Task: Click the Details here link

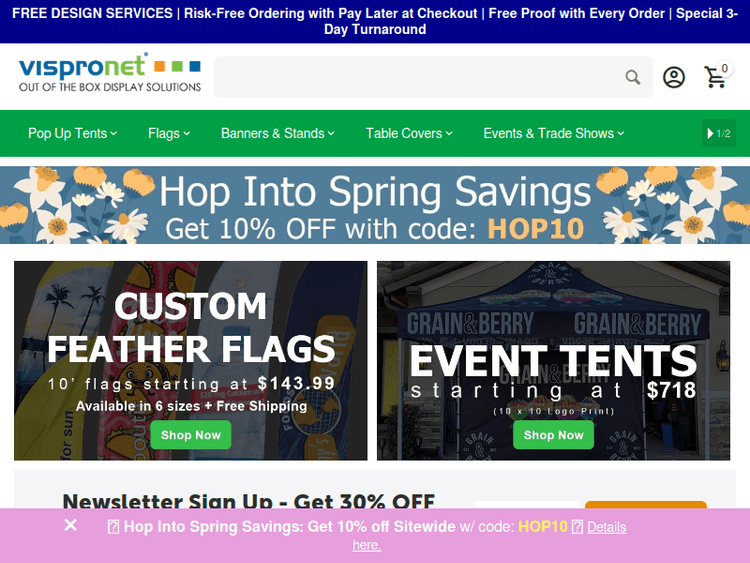Action: pyautogui.click(x=488, y=536)
